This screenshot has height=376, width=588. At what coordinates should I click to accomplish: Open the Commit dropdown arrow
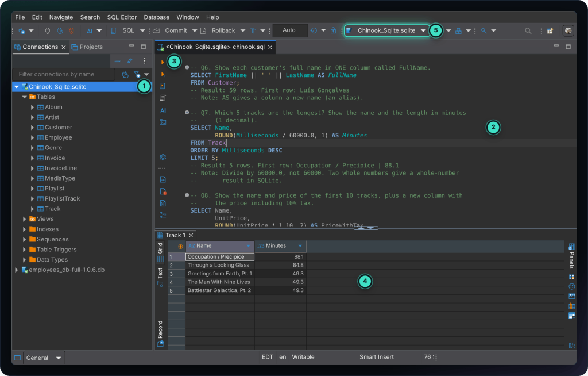(194, 31)
